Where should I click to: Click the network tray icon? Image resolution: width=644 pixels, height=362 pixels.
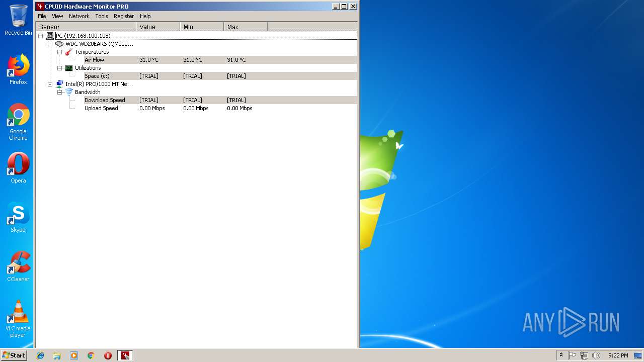[x=584, y=355]
